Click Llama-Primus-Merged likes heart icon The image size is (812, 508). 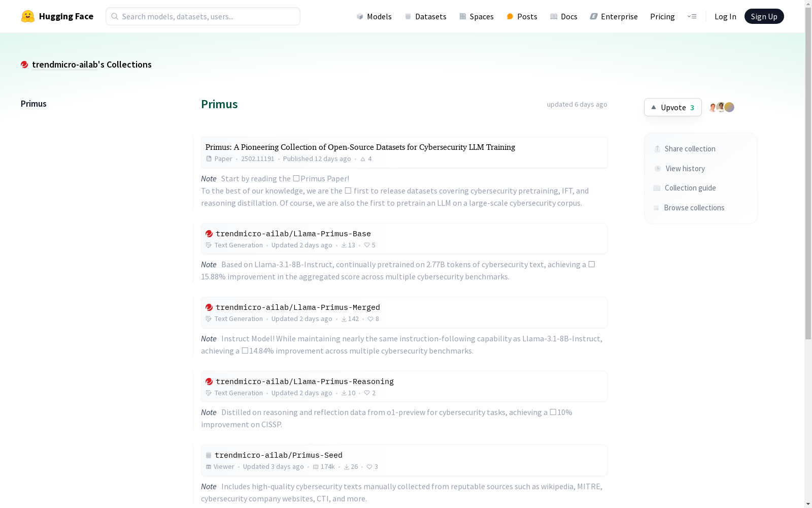click(370, 319)
